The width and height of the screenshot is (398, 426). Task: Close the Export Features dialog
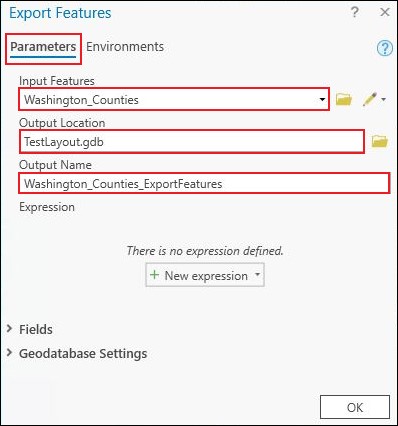tap(385, 12)
